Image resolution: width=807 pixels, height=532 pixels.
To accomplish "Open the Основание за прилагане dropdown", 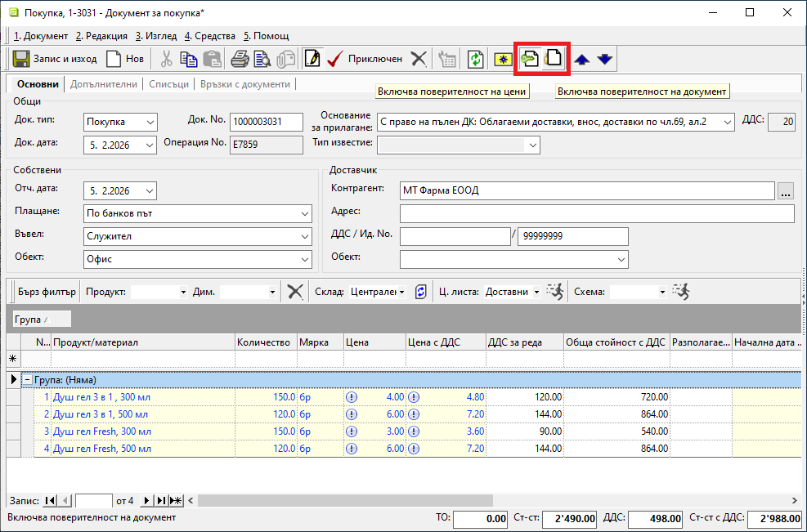I will (x=728, y=122).
